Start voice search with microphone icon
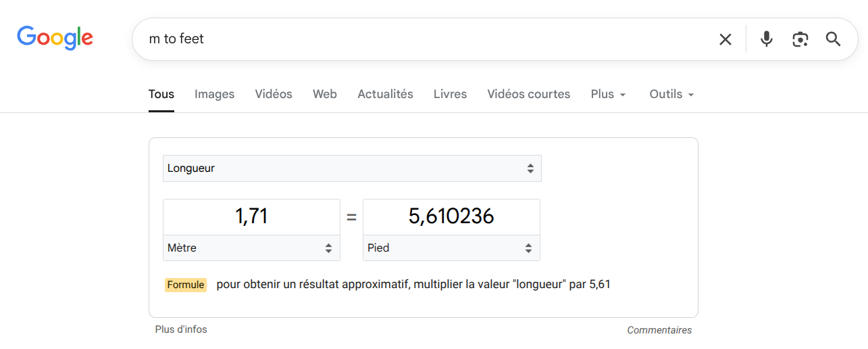The image size is (868, 349). pos(766,39)
